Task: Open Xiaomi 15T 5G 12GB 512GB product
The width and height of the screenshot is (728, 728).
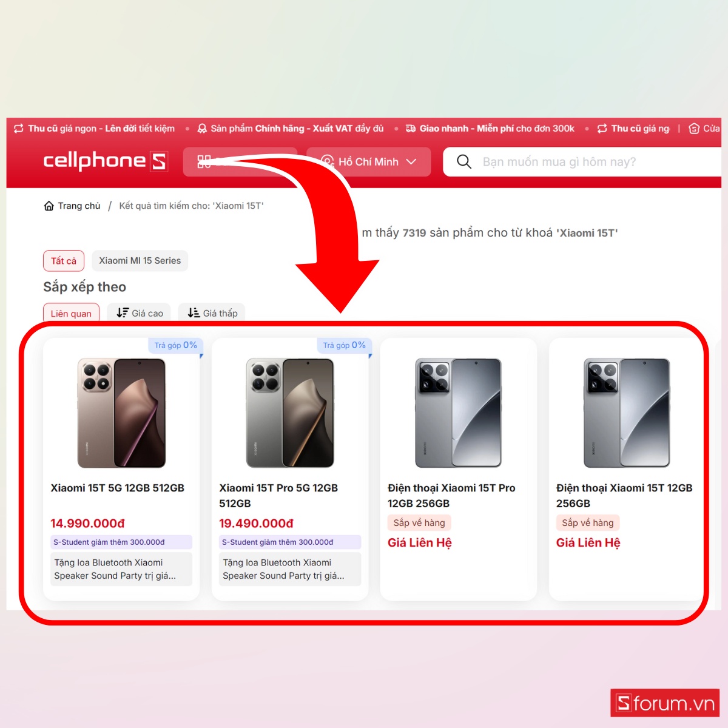Action: click(x=117, y=488)
